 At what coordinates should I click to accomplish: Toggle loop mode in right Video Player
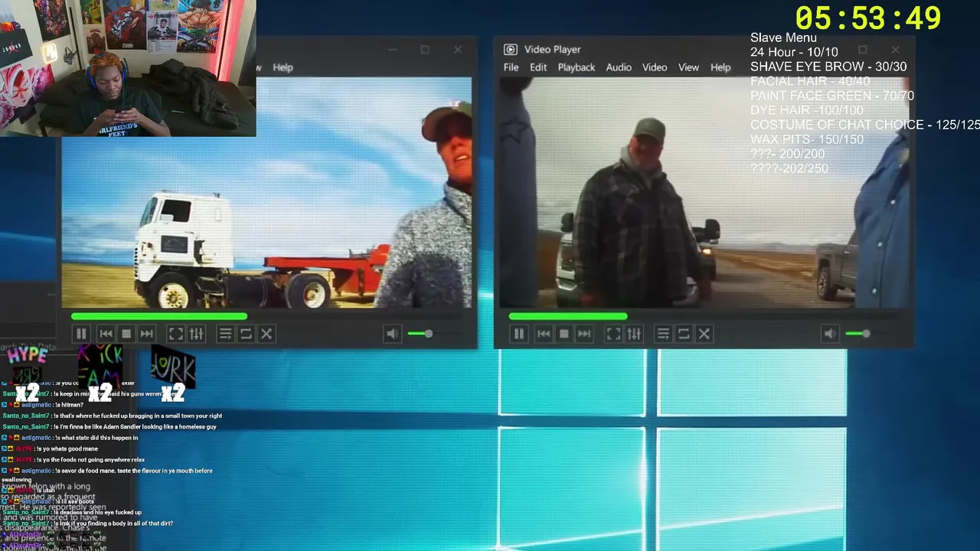[684, 334]
